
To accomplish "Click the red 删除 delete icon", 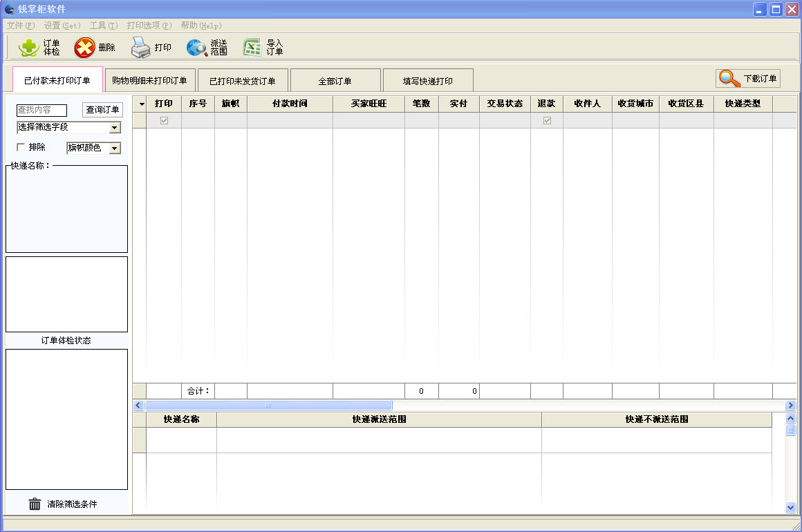I will [84, 48].
